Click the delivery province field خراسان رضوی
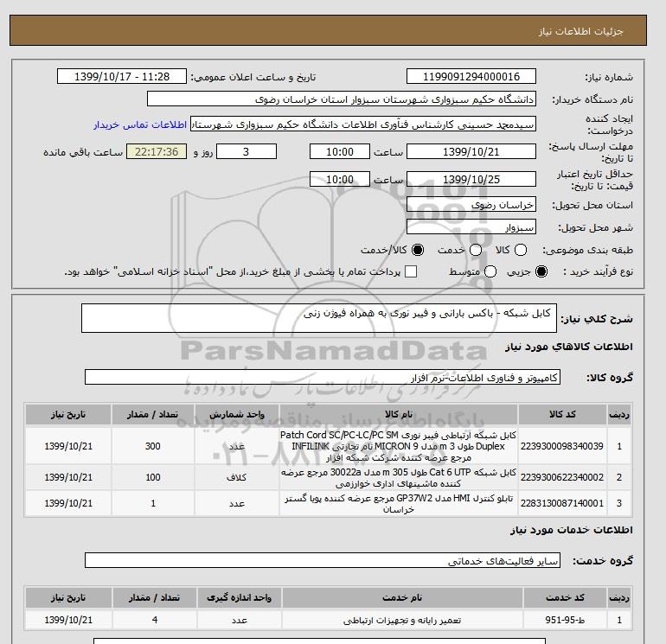The image size is (666, 644). (471, 205)
